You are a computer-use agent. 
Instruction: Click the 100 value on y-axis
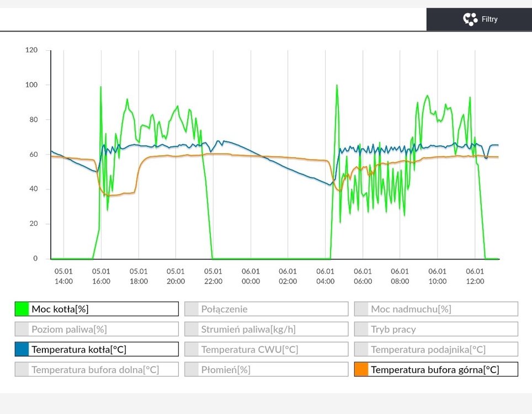coord(31,85)
